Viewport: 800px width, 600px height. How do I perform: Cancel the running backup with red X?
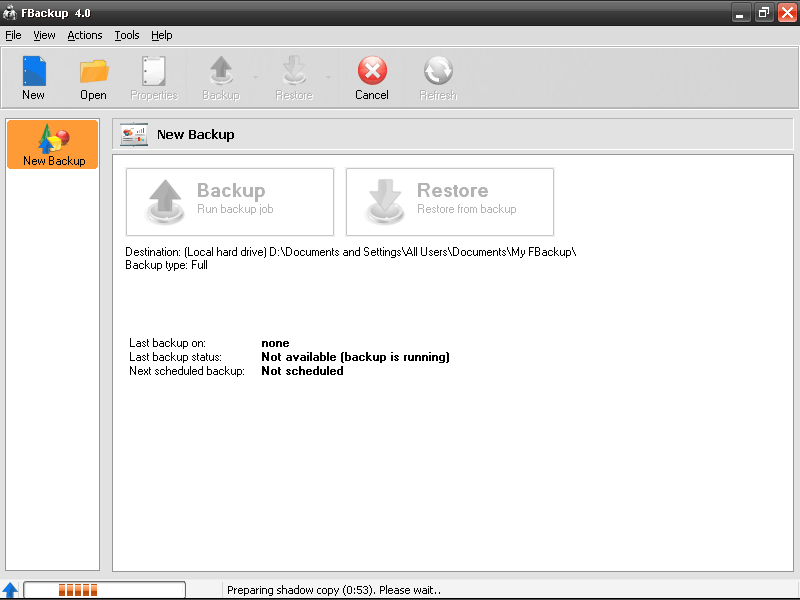pos(372,78)
